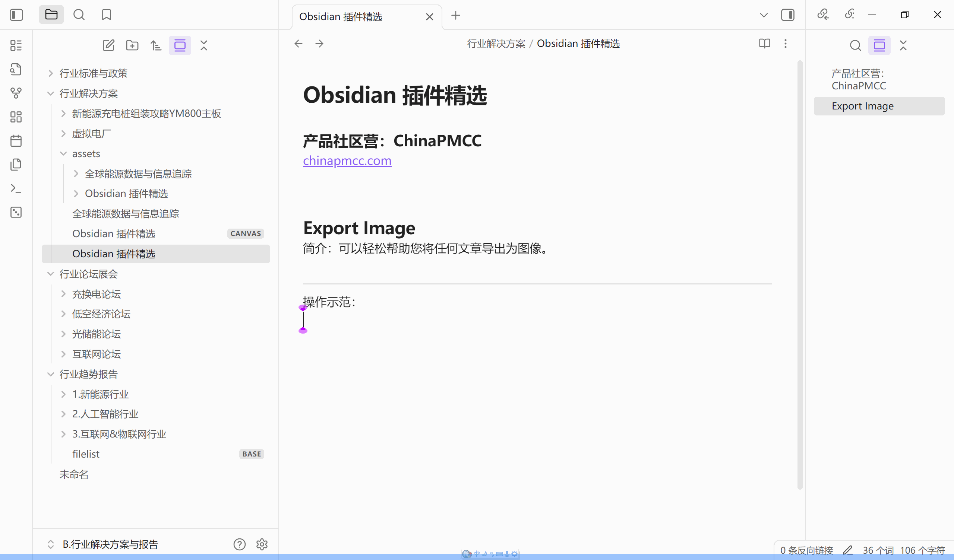Collapse all folders in file explorer
Viewport: 954px width, 560px height.
[x=204, y=45]
